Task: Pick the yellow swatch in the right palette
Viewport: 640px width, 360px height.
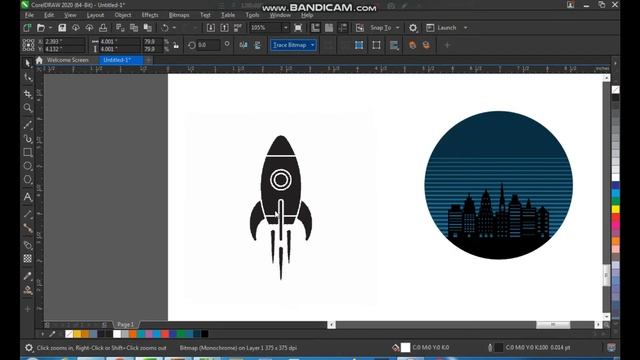Action: point(616,209)
